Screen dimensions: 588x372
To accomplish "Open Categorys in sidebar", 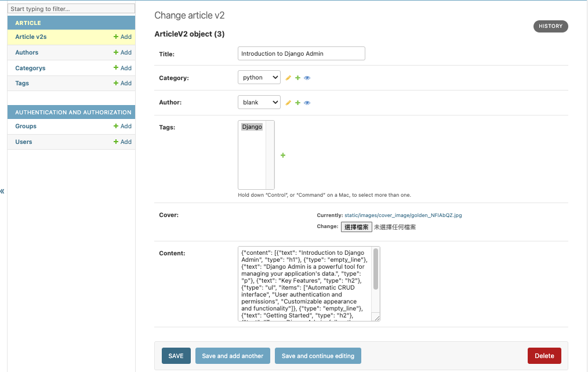I will [30, 68].
